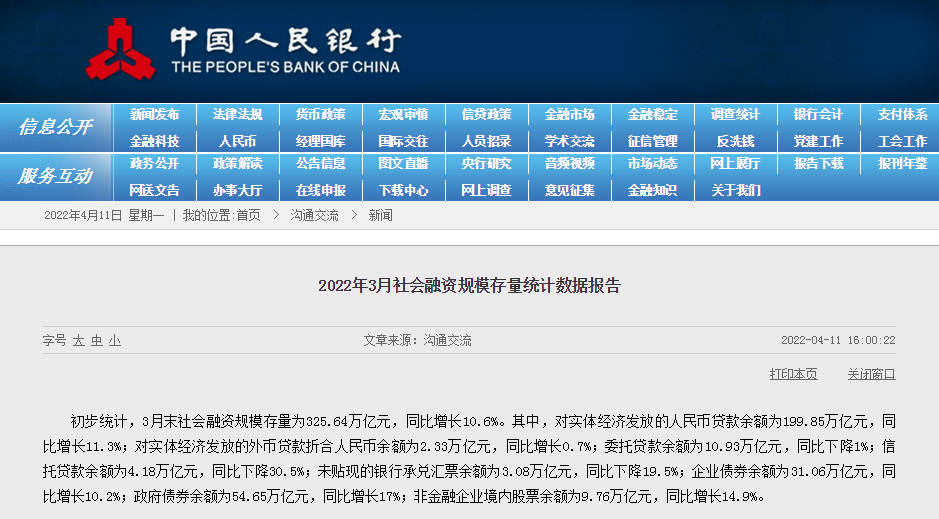Viewport: 939px width, 519px height.
Task: Select 调查统计 in the navigation bar
Action: (735, 115)
